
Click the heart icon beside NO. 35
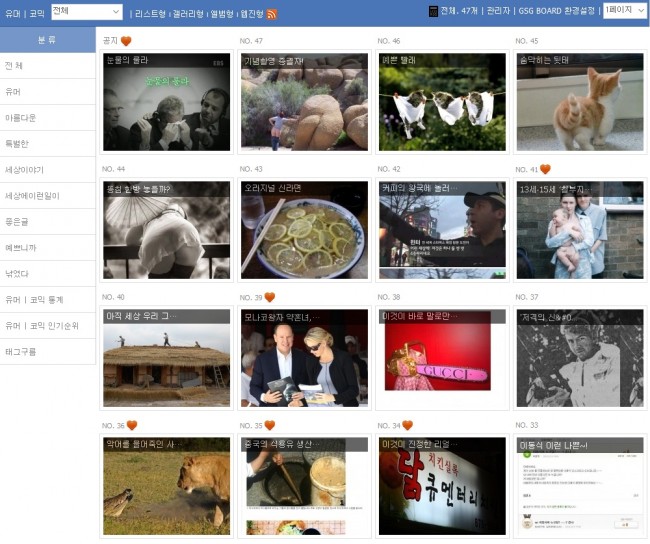coord(270,425)
